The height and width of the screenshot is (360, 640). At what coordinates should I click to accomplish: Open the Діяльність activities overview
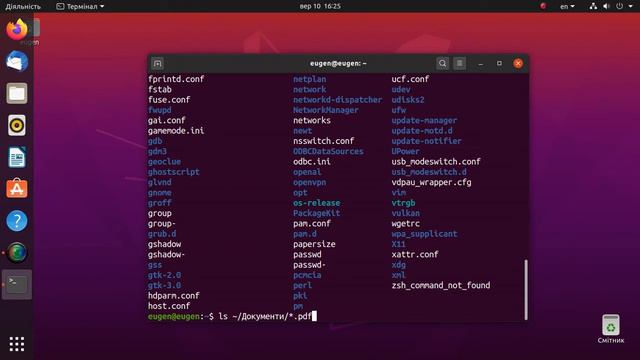[x=23, y=6]
